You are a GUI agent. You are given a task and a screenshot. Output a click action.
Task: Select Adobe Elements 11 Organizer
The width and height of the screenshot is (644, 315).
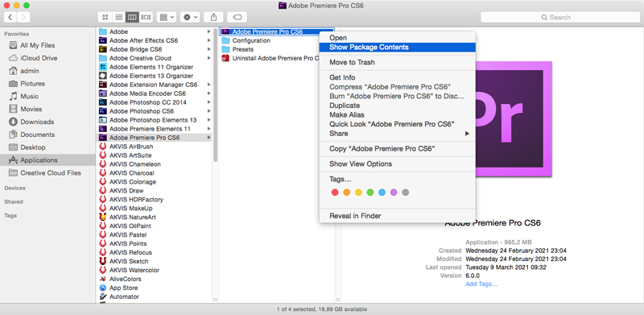[x=151, y=67]
